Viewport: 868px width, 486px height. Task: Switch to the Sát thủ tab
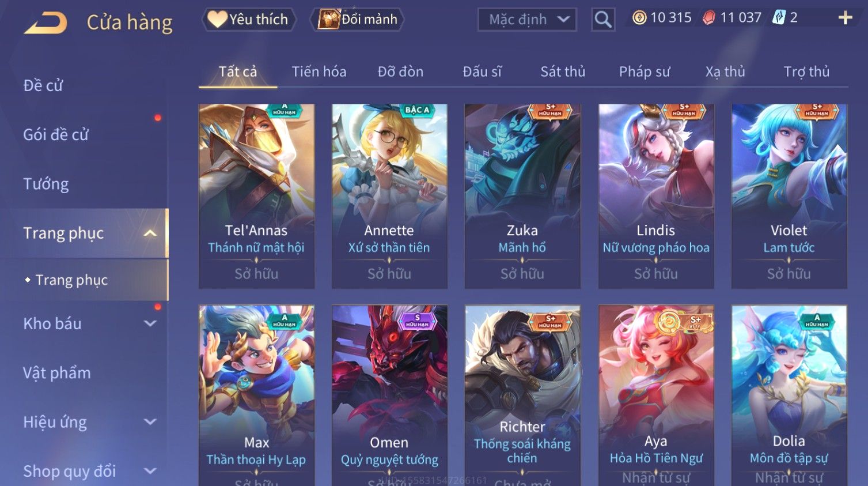click(563, 71)
